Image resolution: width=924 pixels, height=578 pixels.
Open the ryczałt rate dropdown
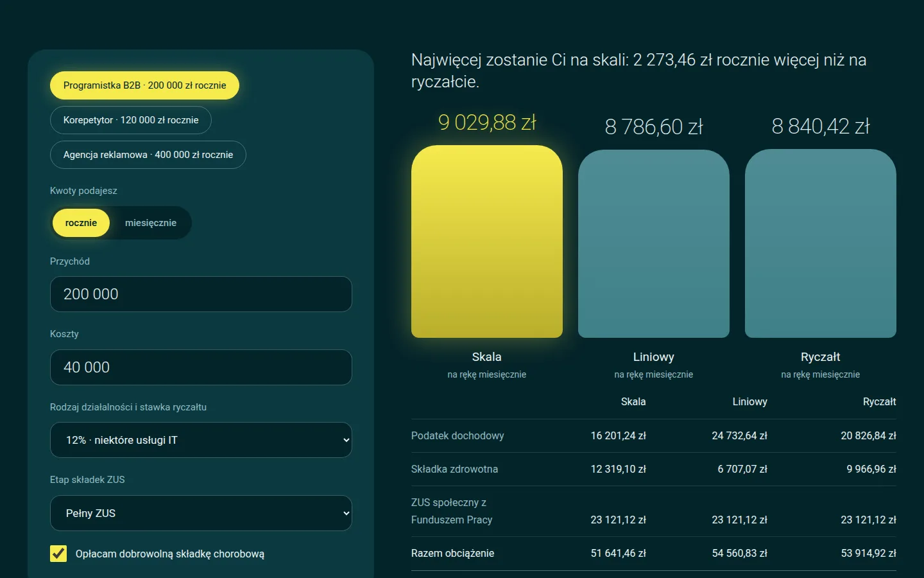[201, 440]
